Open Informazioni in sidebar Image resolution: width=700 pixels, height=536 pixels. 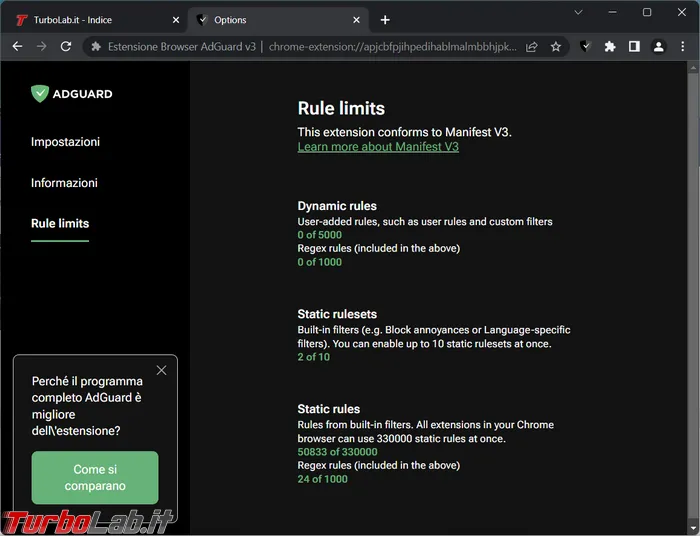pos(64,183)
